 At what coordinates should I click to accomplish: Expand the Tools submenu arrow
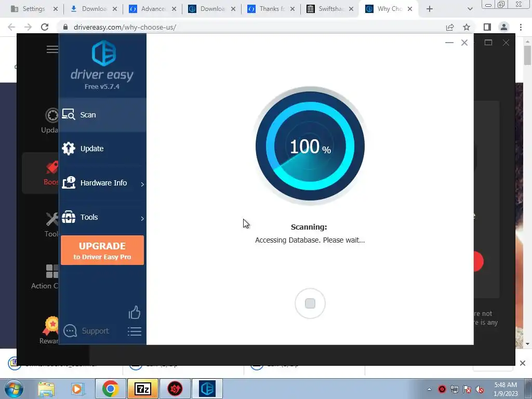[x=142, y=219]
